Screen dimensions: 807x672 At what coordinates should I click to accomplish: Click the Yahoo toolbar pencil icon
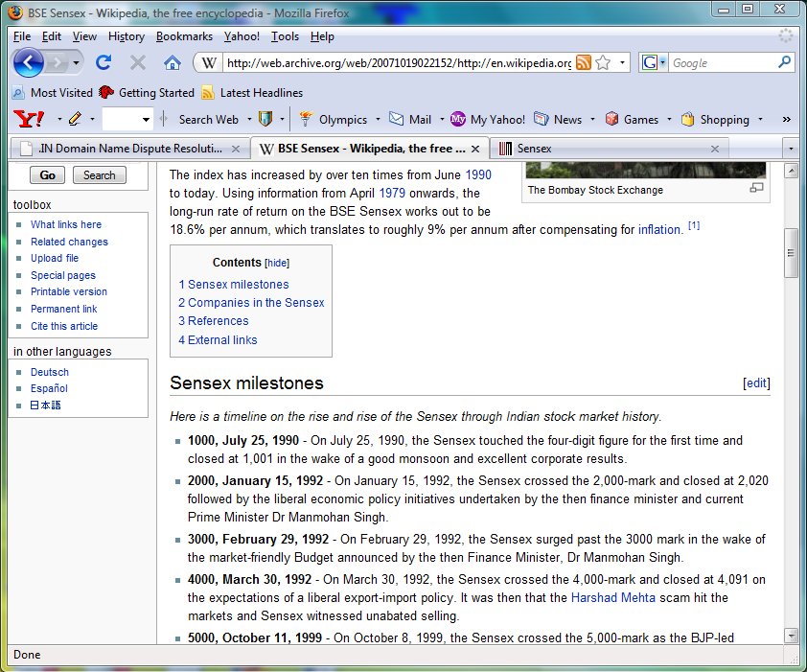tap(75, 119)
